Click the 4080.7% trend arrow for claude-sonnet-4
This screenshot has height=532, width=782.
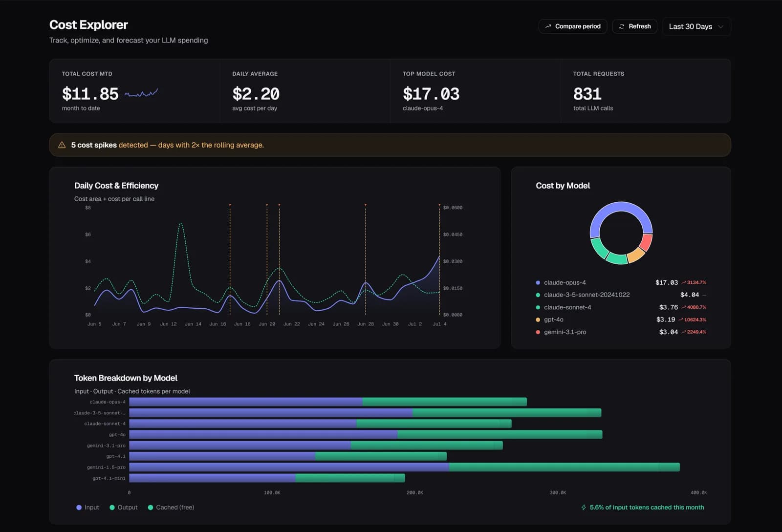click(684, 307)
